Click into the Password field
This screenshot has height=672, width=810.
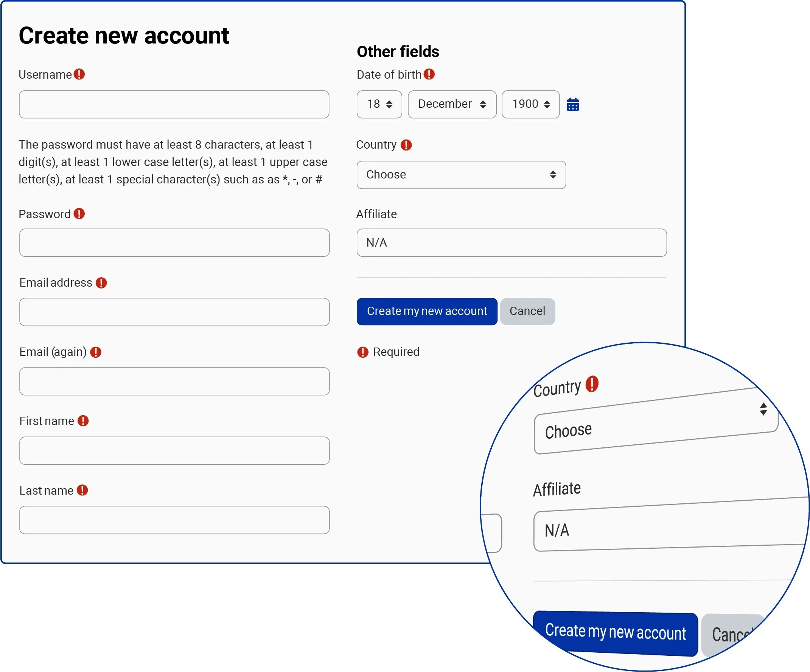174,242
